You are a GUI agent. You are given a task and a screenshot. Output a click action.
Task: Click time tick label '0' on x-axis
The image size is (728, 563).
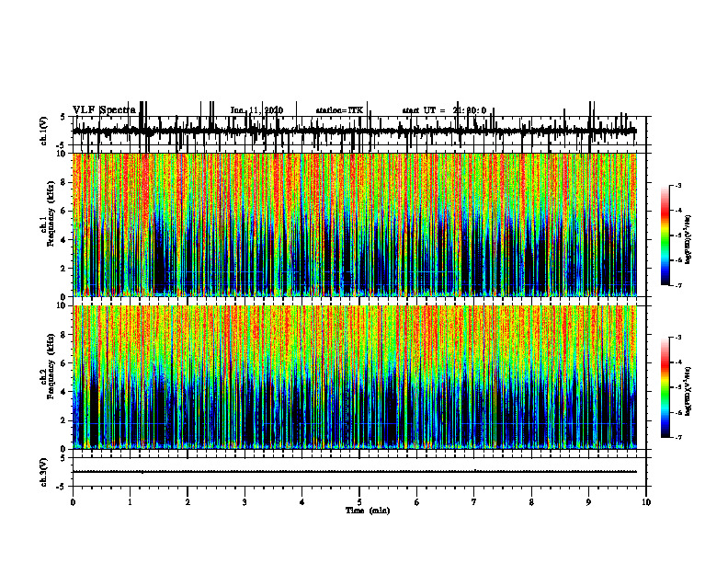click(73, 502)
